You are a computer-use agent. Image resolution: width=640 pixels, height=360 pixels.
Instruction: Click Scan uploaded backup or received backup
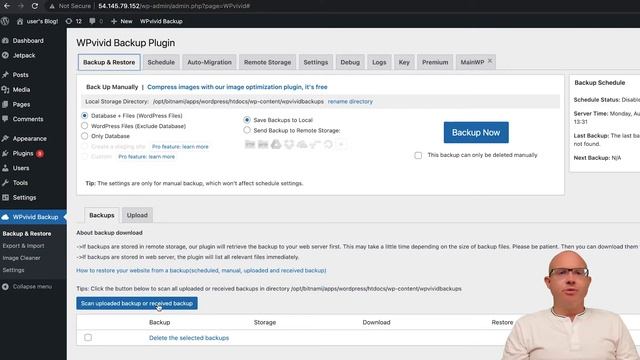pos(137,303)
